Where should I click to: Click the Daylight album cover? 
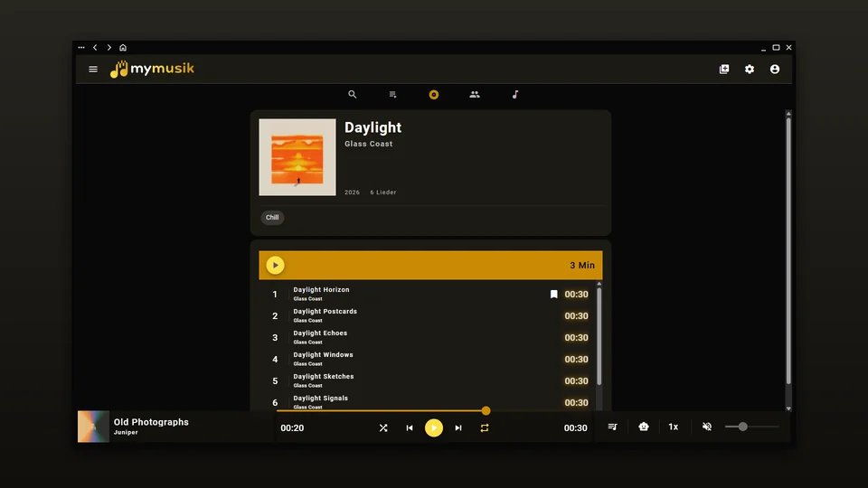297,157
